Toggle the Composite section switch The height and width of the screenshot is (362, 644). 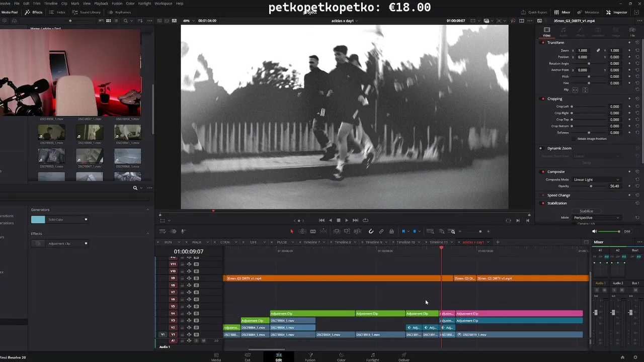(x=543, y=172)
